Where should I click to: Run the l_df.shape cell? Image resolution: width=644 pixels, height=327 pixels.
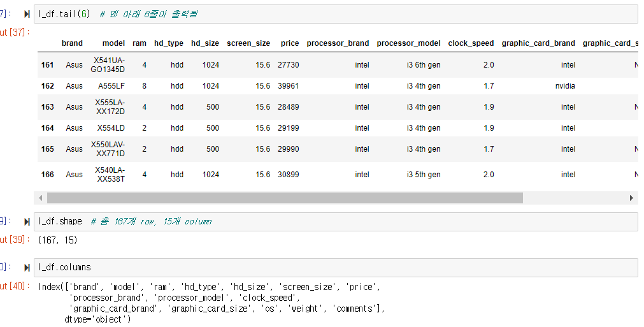coord(27,222)
